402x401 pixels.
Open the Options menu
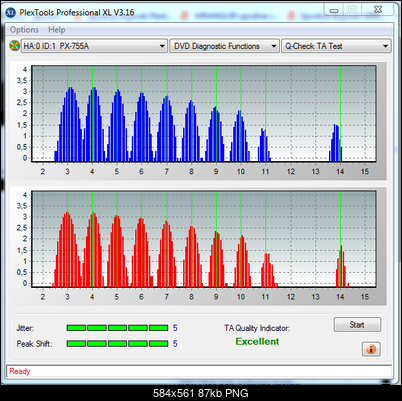pos(24,30)
